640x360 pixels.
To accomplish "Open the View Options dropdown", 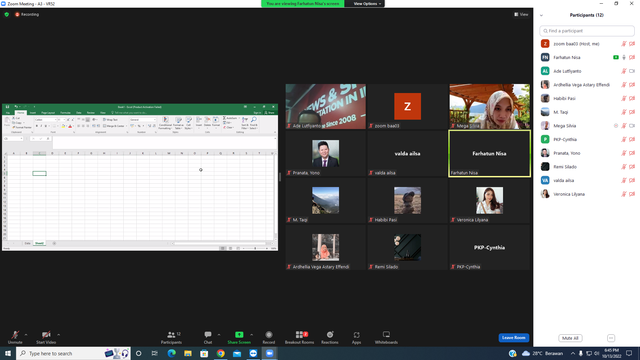I will (367, 4).
